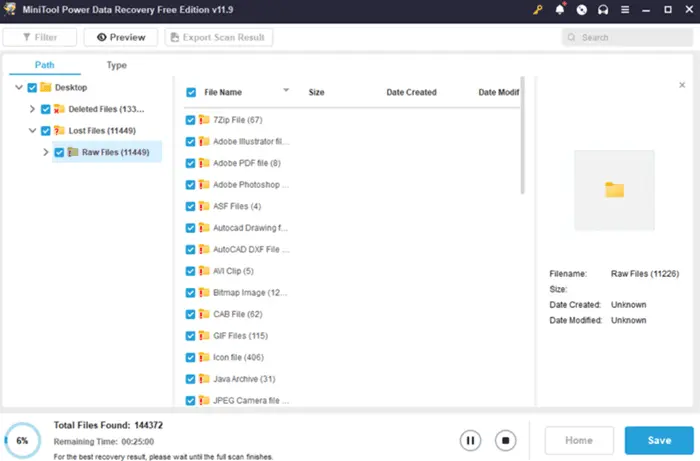
Task: Click the Desktop folder icon in tree
Action: (46, 87)
